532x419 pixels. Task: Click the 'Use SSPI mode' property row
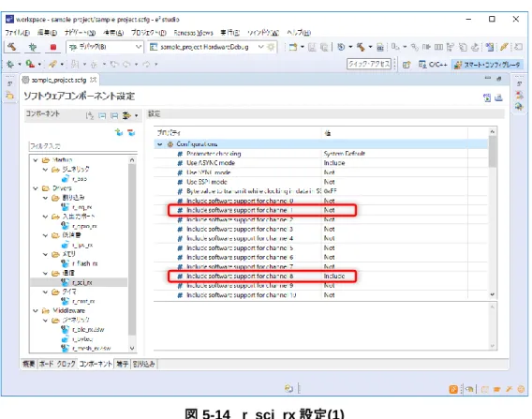click(320, 182)
